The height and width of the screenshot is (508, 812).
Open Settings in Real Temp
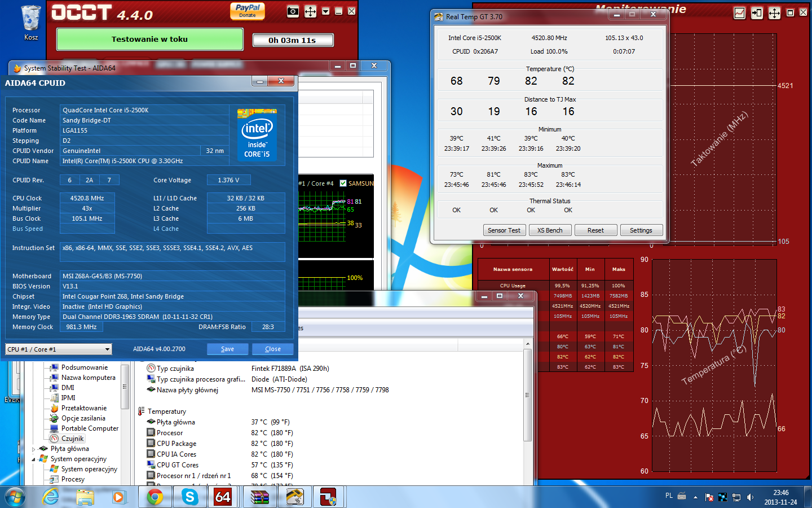(641, 230)
